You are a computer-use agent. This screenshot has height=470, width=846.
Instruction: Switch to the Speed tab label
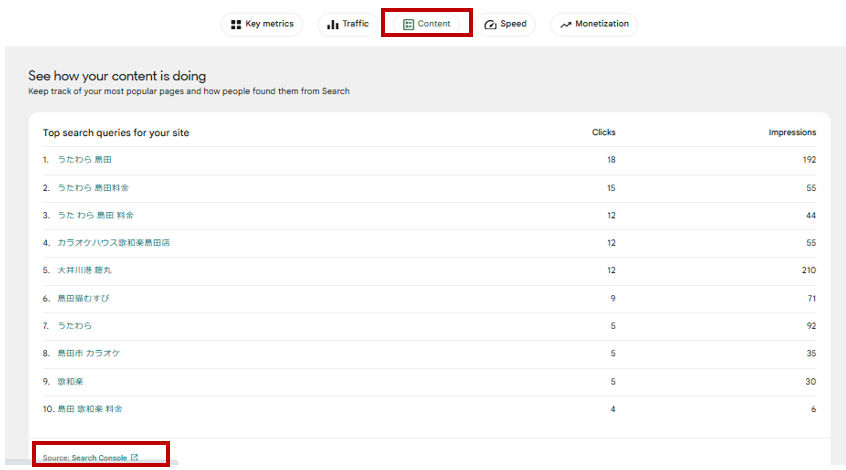pos(513,24)
